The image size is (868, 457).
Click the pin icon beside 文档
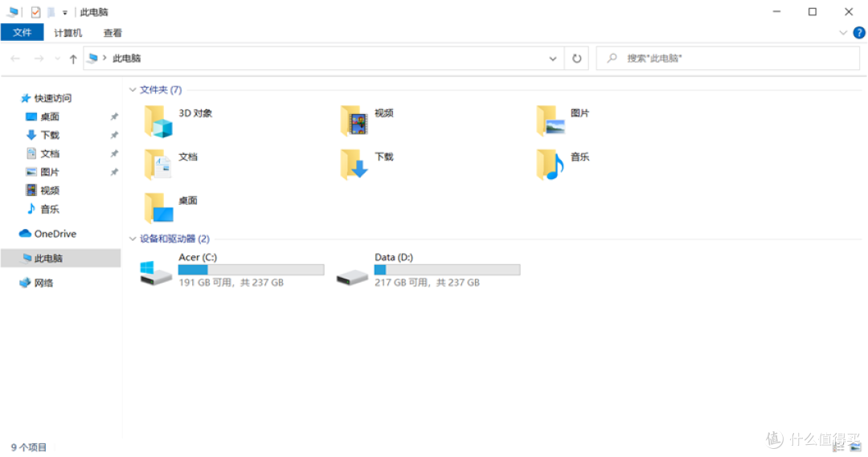click(x=114, y=154)
